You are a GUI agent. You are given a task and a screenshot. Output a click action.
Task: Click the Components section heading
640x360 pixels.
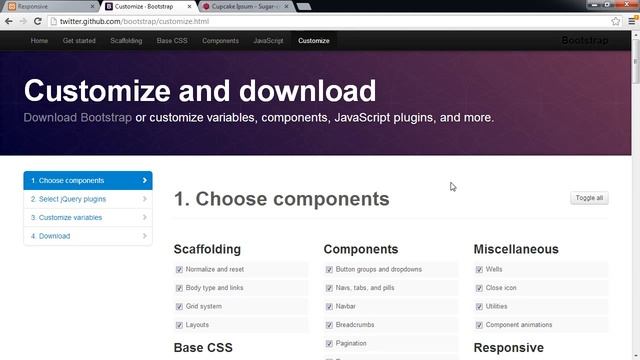[361, 249]
